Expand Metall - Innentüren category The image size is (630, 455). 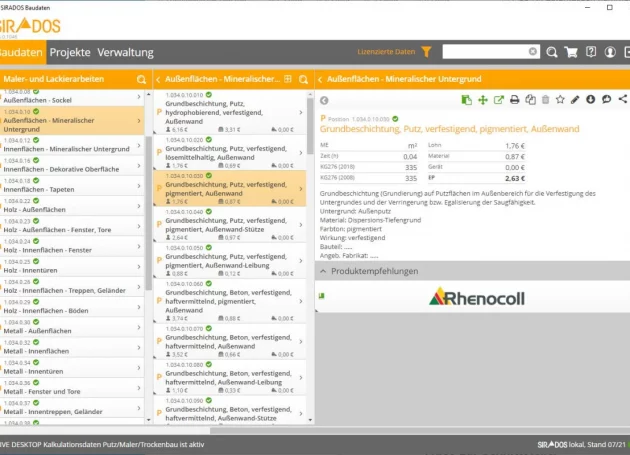coord(72,367)
